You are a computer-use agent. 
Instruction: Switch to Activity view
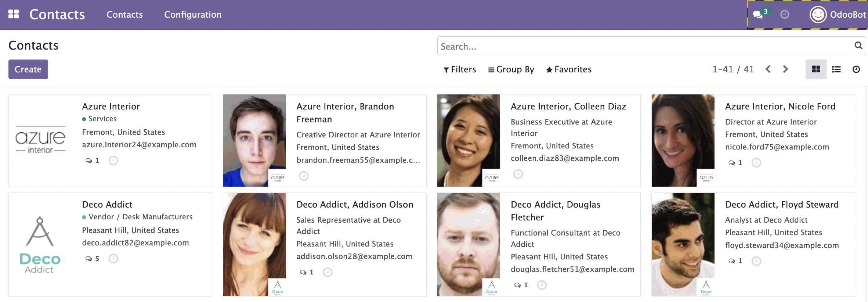(x=856, y=69)
